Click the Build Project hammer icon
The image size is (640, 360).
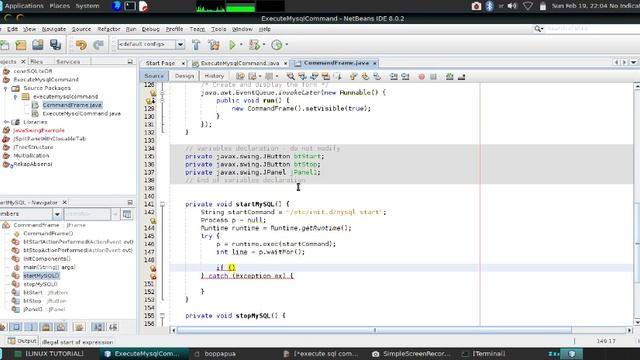pos(196,45)
